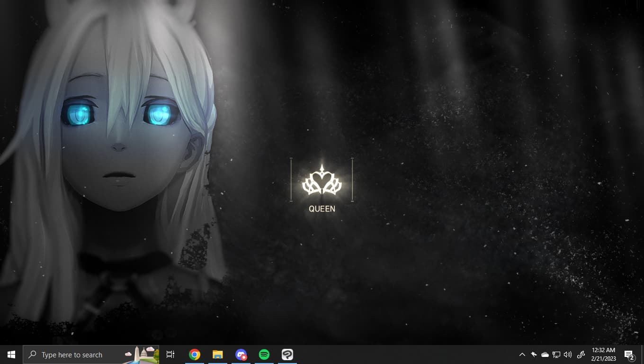Open File Explorer from the taskbar
The image size is (644, 364).
pyautogui.click(x=218, y=355)
